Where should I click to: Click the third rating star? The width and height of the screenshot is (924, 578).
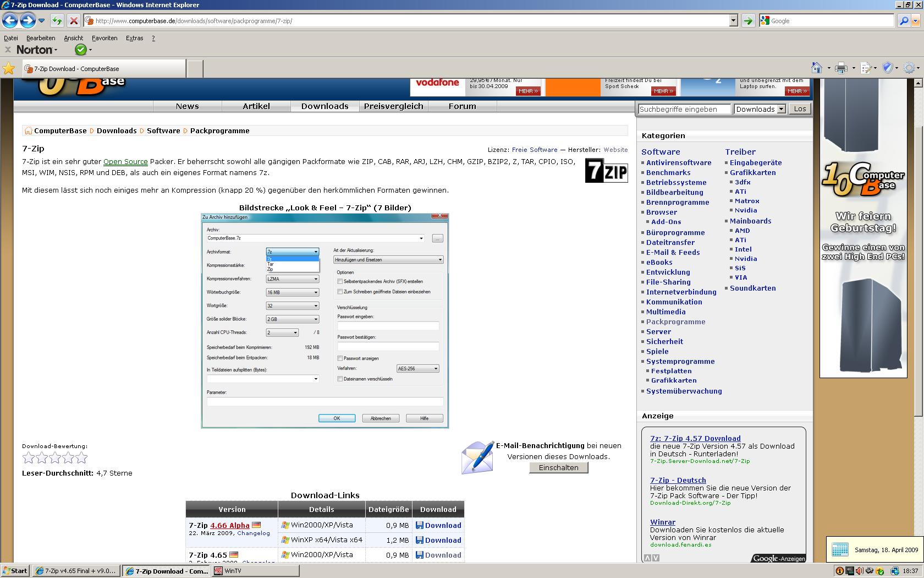55,458
